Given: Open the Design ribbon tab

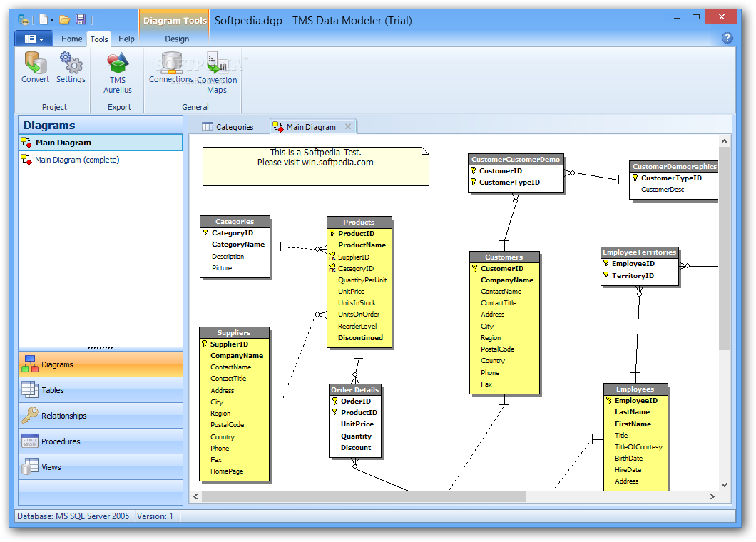Looking at the screenshot, I should tap(177, 39).
